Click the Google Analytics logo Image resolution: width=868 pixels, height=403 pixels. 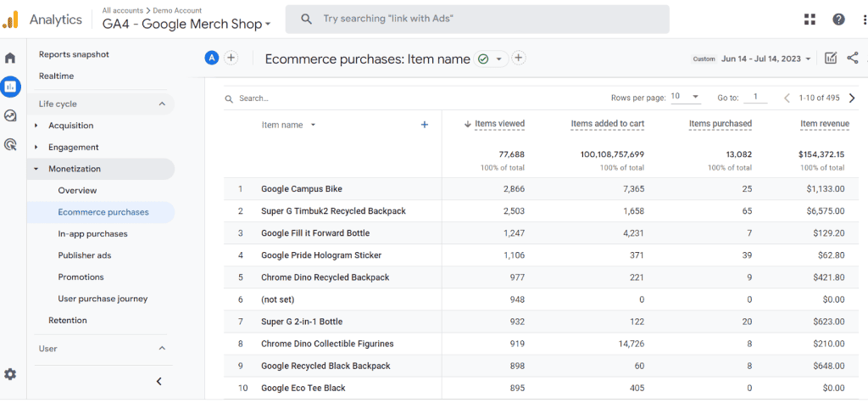(x=10, y=20)
